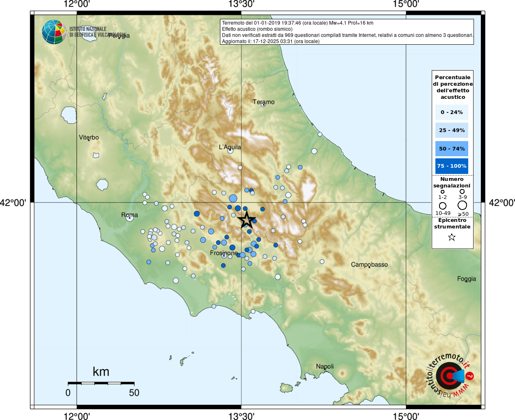Screen dimensions: 515x420
Task: Select the 0 - 24% color swatch
Action: [x=451, y=112]
